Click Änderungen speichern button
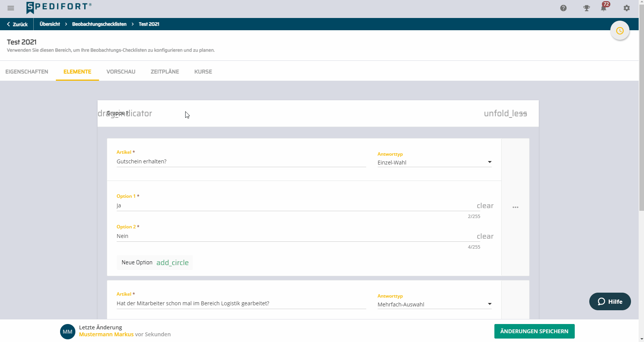 point(534,331)
